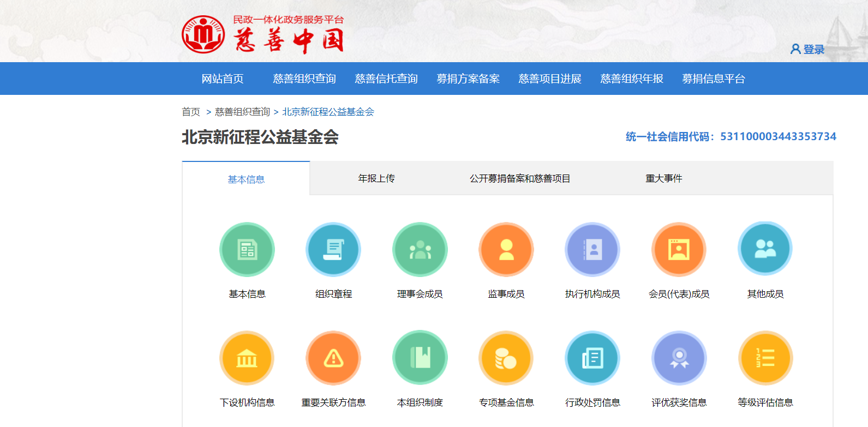Select the 本组织制度 book icon
Screen dimensions: 868x427
point(420,358)
